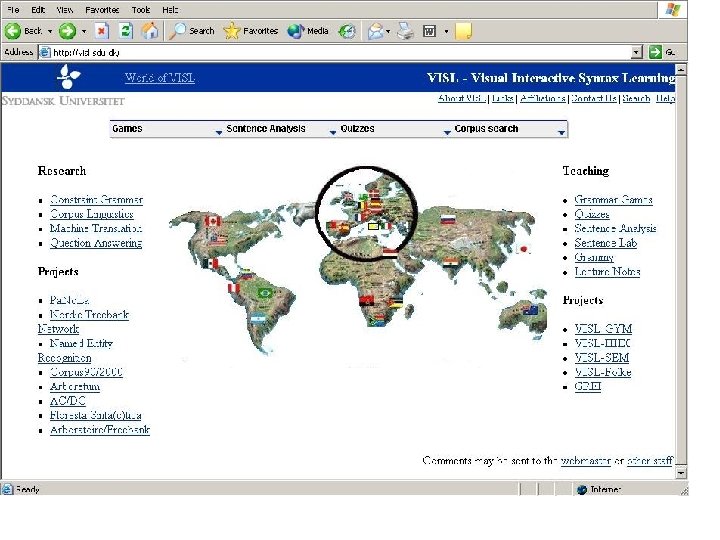Click the Back arrow icon in toolbar
This screenshot has width=720, height=540.
pos(13,31)
